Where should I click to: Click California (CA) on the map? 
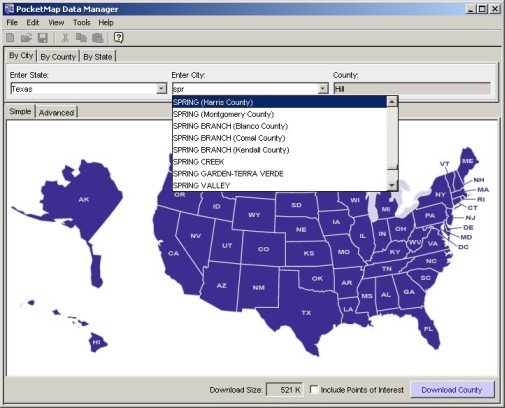pos(173,253)
